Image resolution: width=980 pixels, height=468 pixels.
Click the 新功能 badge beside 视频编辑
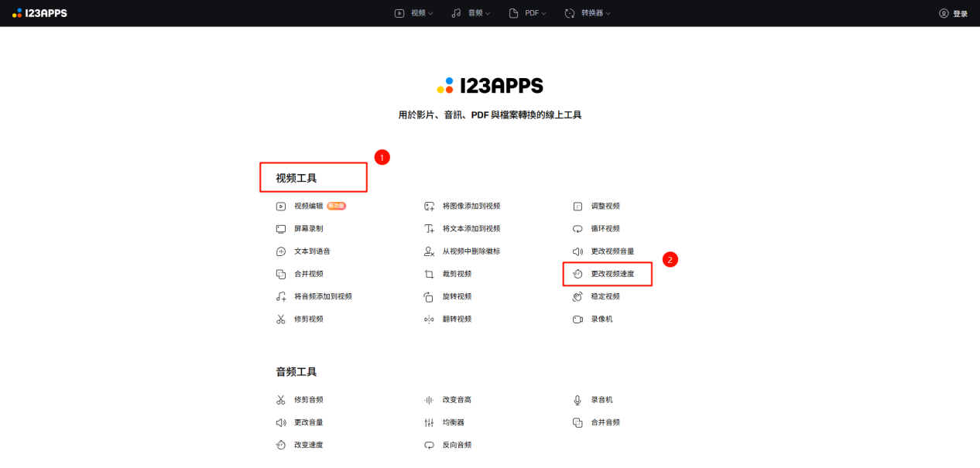coord(336,207)
